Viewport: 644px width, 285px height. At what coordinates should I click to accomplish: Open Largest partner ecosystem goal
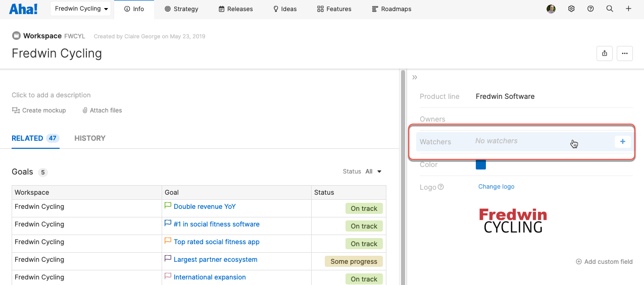[216, 260]
